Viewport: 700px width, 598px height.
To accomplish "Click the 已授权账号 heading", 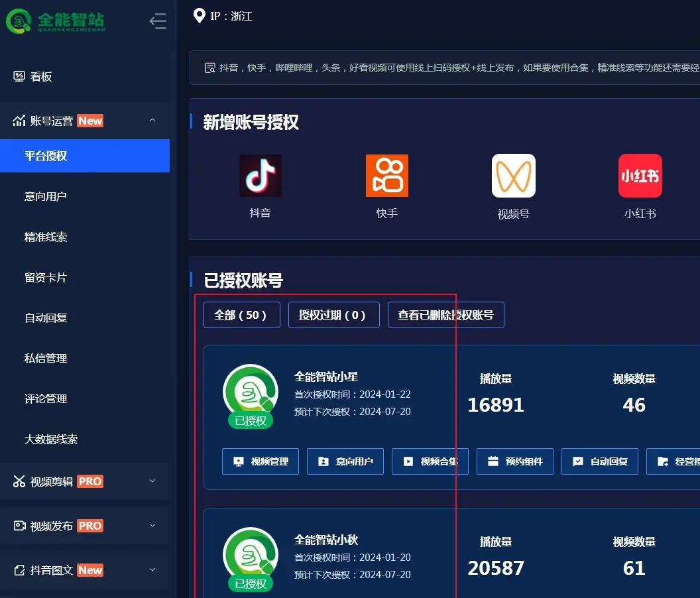I will (x=243, y=280).
